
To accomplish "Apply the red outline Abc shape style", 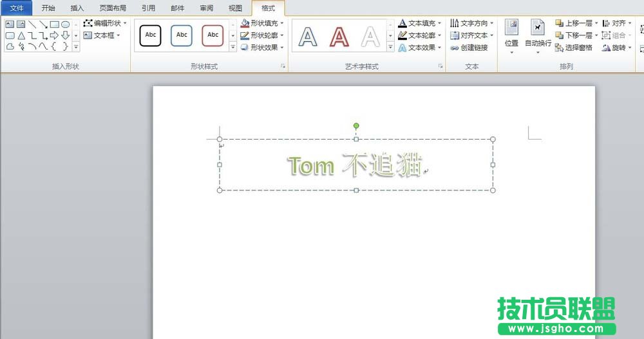I will [x=213, y=35].
